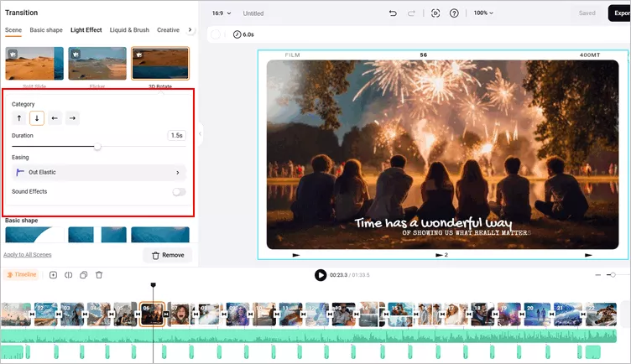
Task: Switch to the Scene tab
Action: [x=13, y=30]
